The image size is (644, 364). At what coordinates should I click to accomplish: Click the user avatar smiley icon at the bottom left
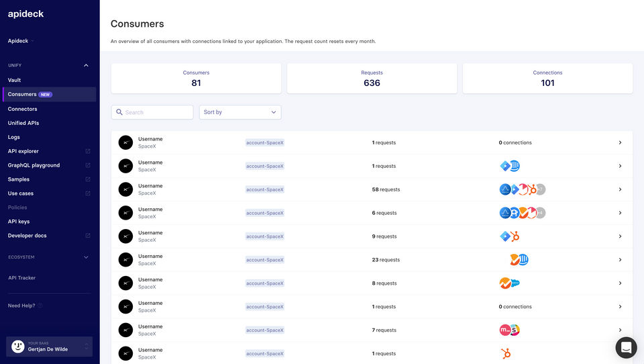coord(18,347)
